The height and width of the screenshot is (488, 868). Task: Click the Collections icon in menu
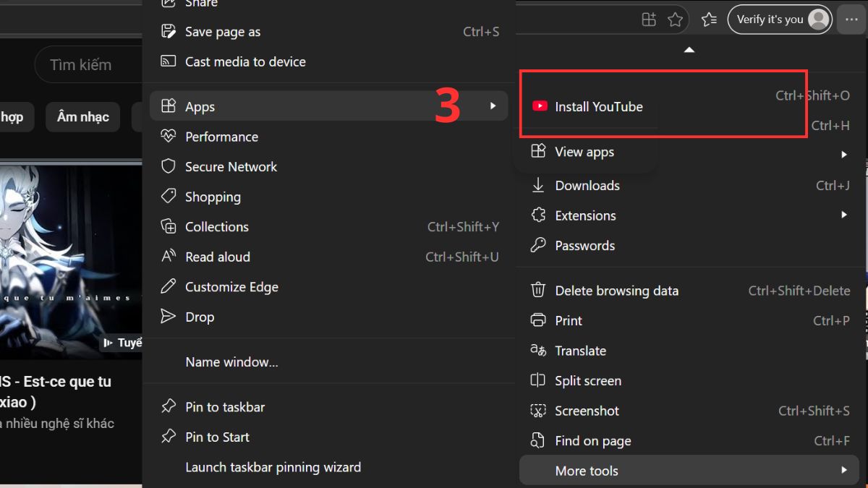(168, 226)
